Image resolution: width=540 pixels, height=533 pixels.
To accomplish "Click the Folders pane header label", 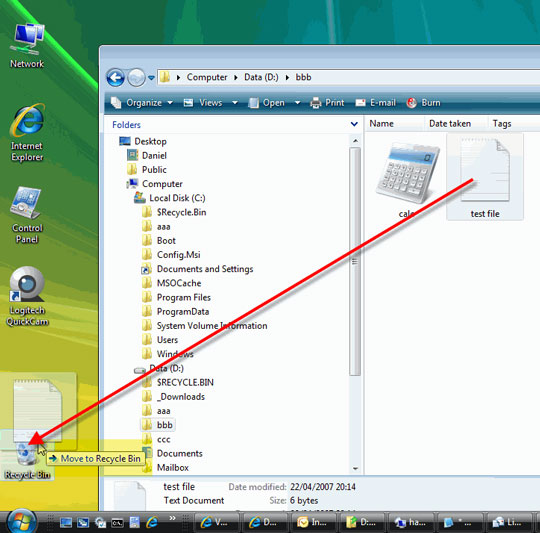I will [x=126, y=125].
